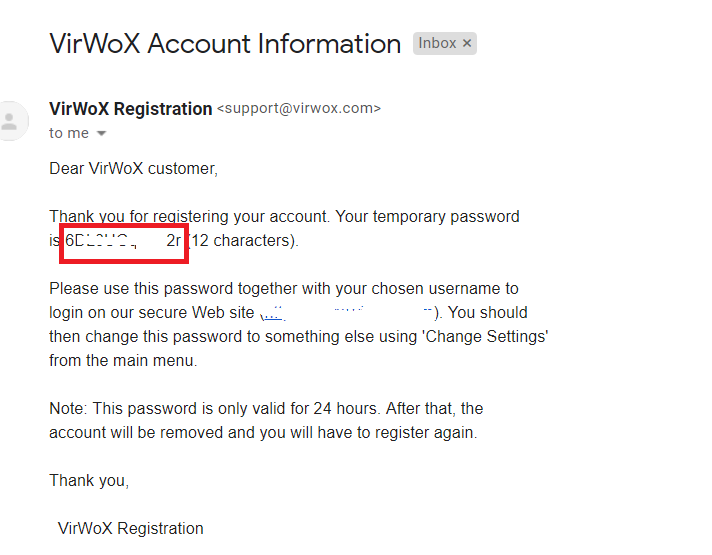
Task: Click the highlighted temporary password text
Action: point(124,241)
